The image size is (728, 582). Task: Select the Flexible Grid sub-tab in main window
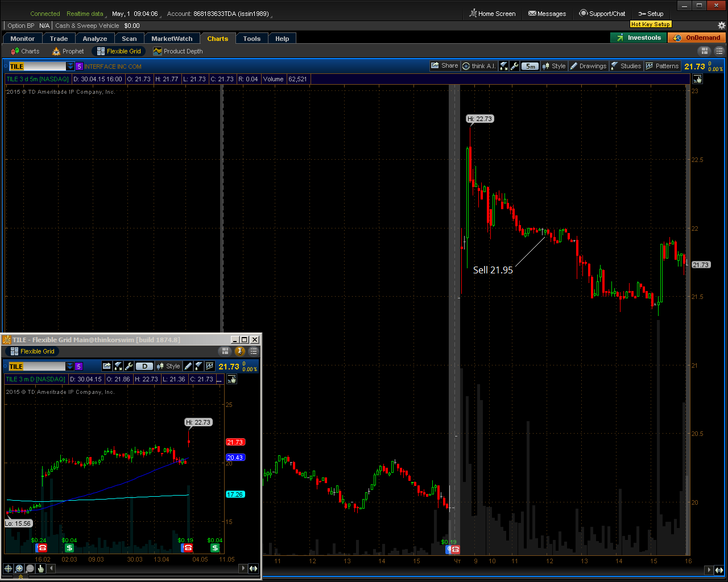pyautogui.click(x=119, y=51)
